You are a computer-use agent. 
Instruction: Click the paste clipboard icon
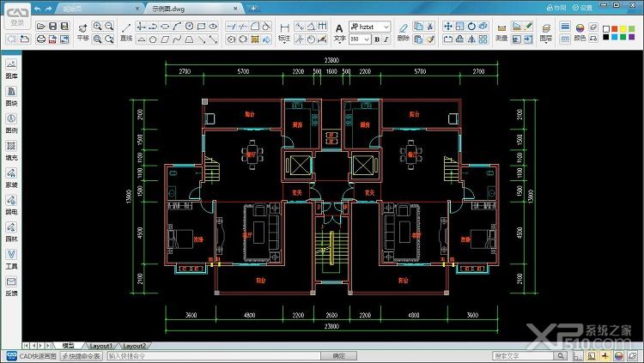pyautogui.click(x=418, y=39)
